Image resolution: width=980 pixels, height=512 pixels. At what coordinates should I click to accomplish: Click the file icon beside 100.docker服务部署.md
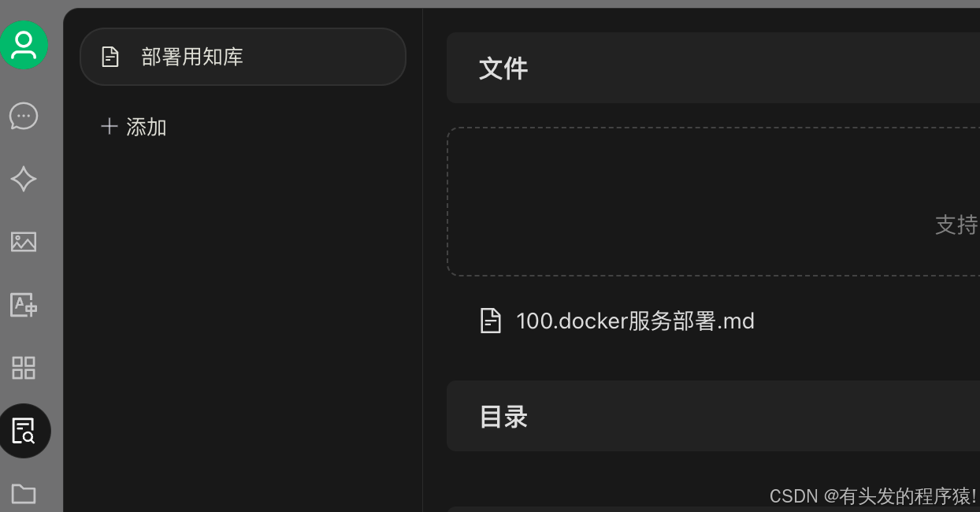click(491, 321)
